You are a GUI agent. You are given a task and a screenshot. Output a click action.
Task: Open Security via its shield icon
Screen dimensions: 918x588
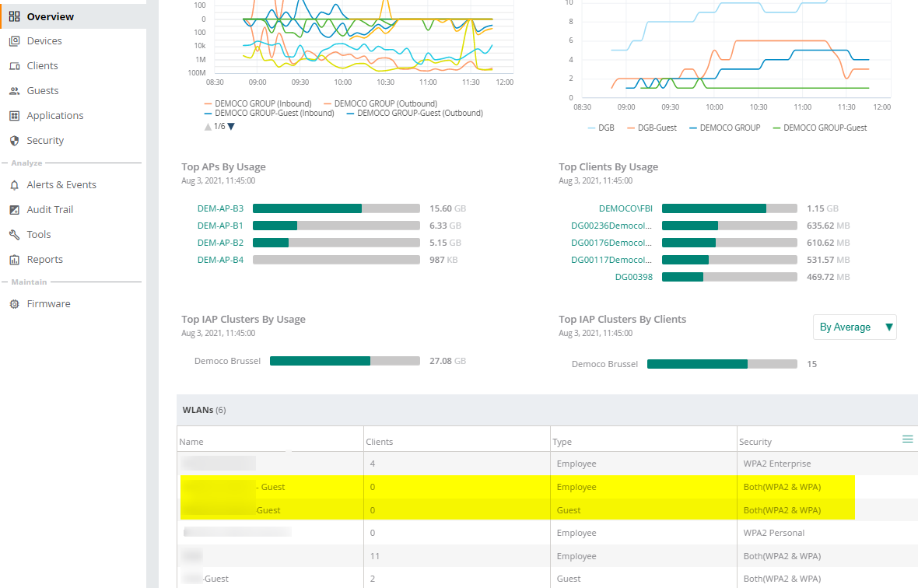tap(14, 141)
